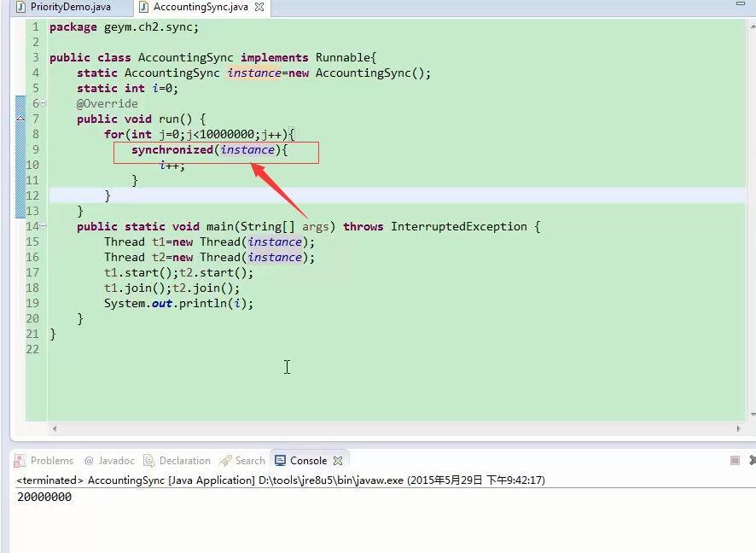This screenshot has height=553, width=756.
Task: Click the horizontal scrollbar left arrow in editor
Action: point(55,429)
